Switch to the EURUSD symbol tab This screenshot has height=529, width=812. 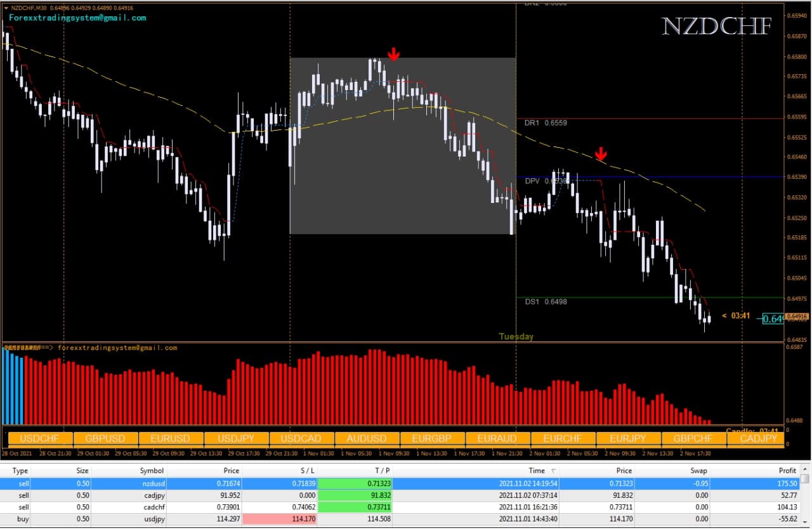click(x=170, y=438)
